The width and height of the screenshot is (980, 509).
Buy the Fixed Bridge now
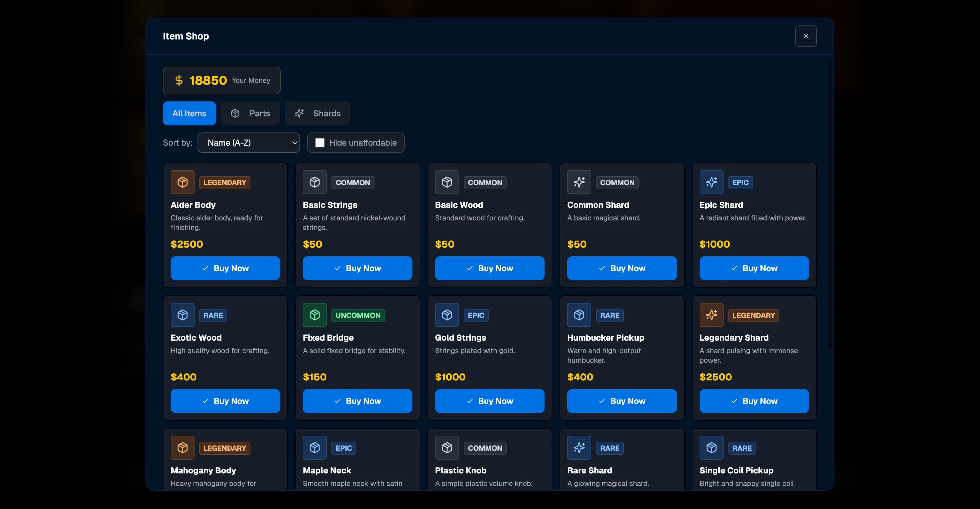tap(358, 401)
